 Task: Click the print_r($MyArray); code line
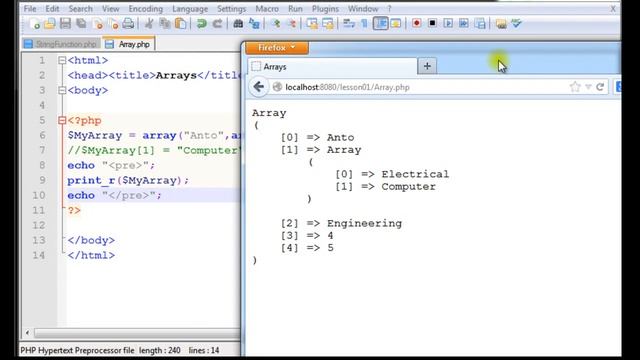point(128,180)
